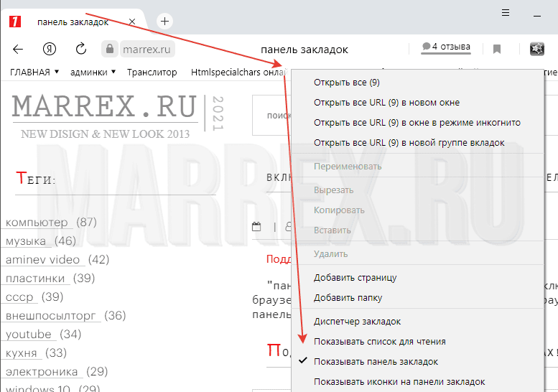Open the 'кухня' tag

click(22, 353)
